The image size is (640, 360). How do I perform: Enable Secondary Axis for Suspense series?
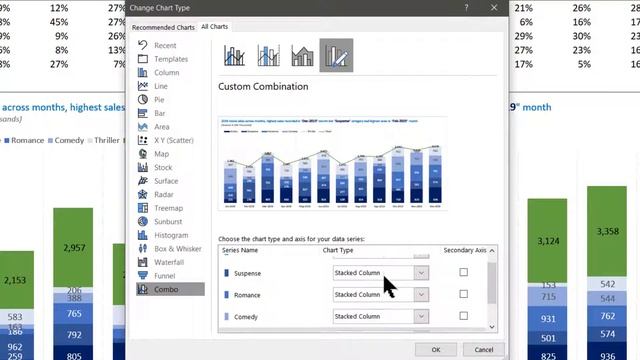(463, 272)
